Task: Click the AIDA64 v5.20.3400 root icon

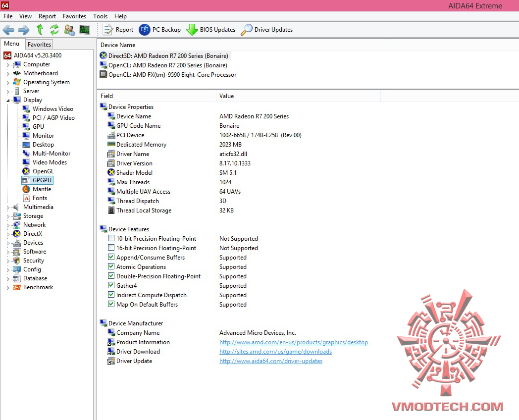Action: [7, 55]
